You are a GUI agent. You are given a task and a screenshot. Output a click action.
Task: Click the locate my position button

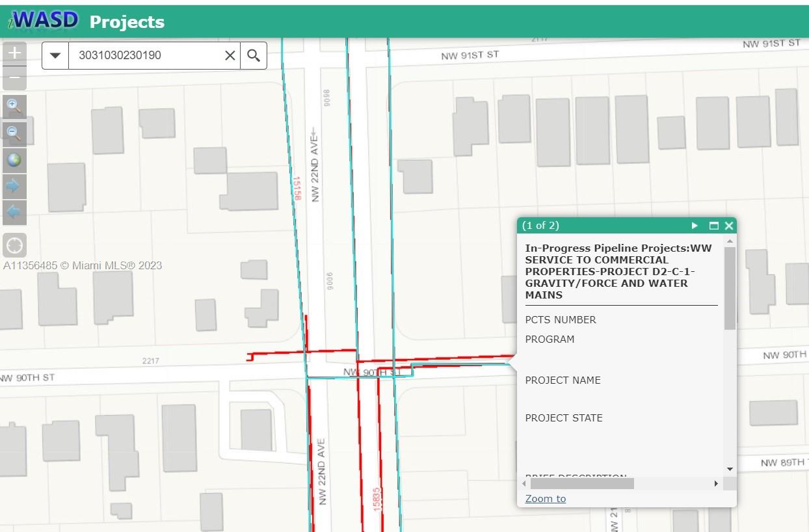click(x=14, y=245)
